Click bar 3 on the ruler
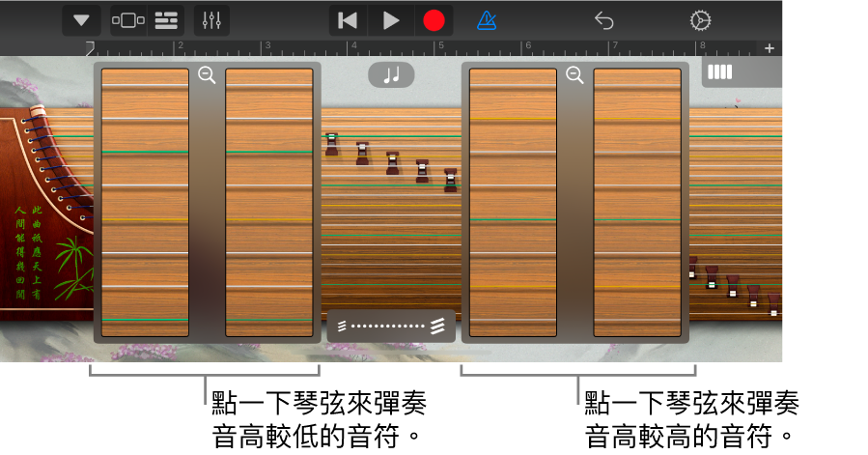The width and height of the screenshot is (868, 455). 267,46
